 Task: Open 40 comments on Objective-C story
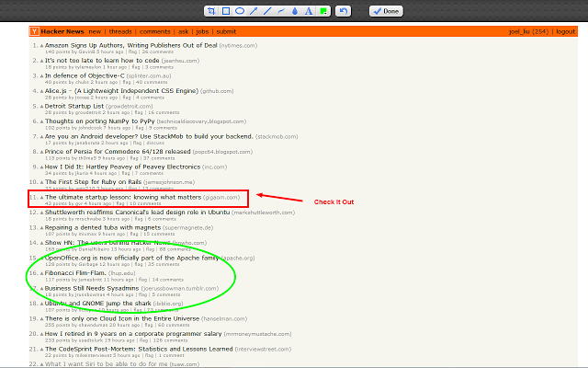152,82
